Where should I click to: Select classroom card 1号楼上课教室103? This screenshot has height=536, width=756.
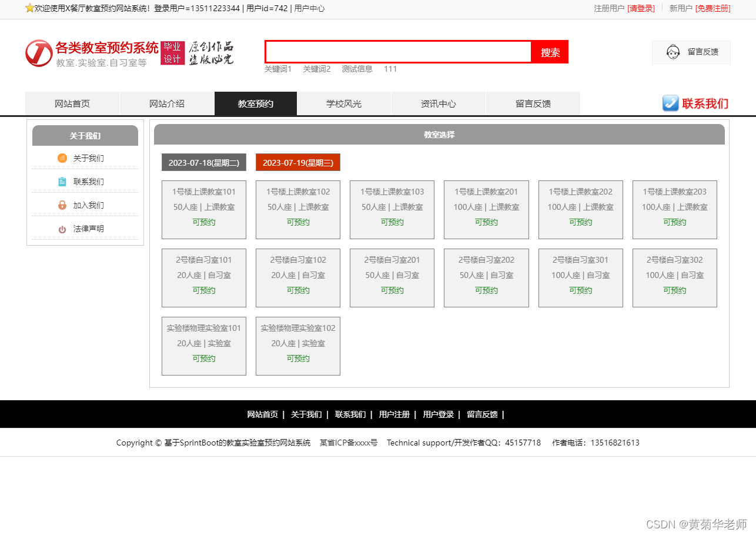point(392,210)
